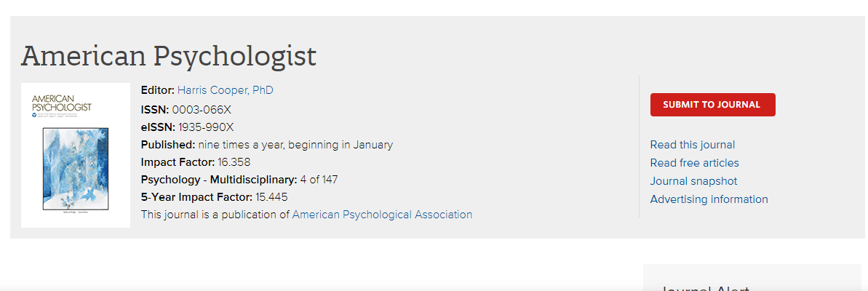Open the Read free articles link
Screen dimensions: 868x291
(x=694, y=163)
